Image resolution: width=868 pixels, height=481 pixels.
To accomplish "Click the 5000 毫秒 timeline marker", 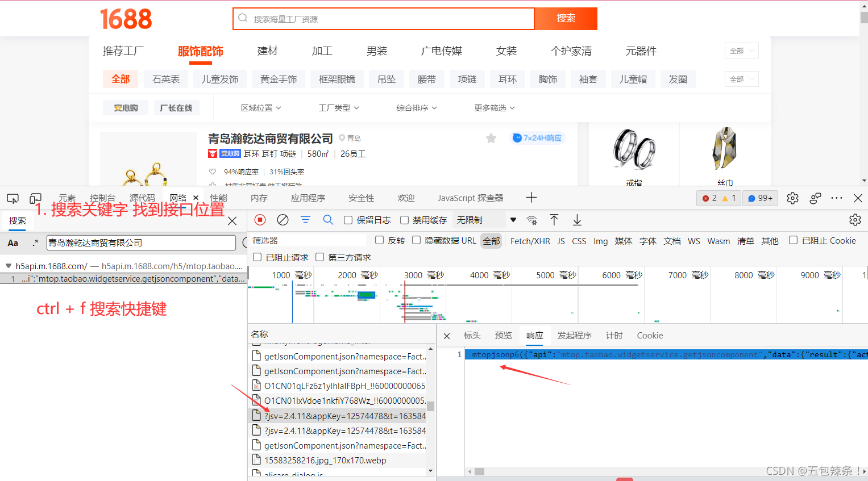I will point(556,275).
